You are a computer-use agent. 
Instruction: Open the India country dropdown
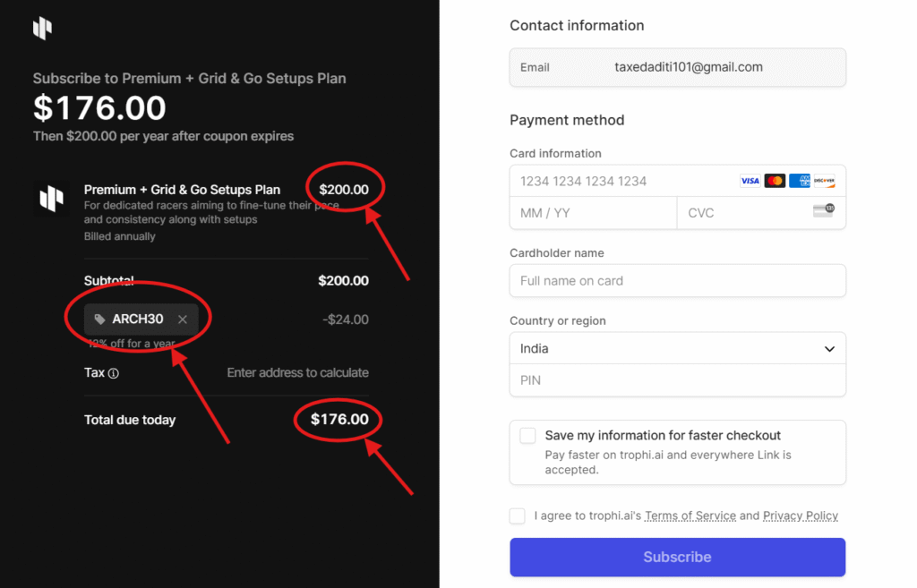677,349
